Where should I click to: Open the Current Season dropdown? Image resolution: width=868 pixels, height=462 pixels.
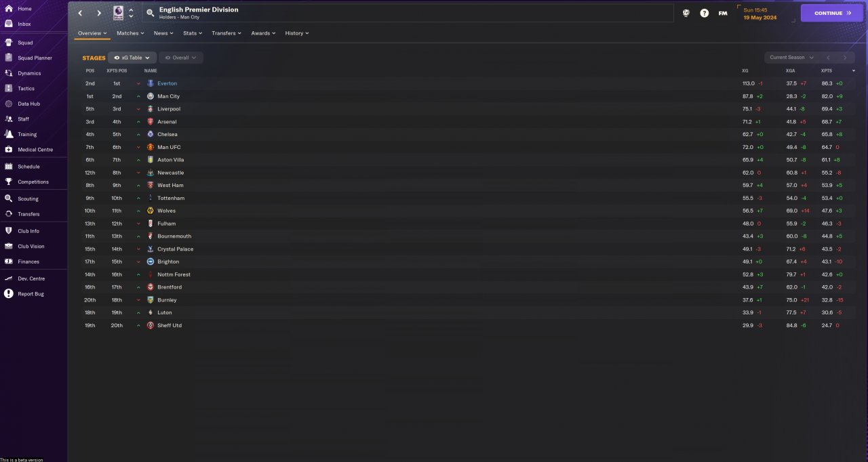pyautogui.click(x=791, y=58)
